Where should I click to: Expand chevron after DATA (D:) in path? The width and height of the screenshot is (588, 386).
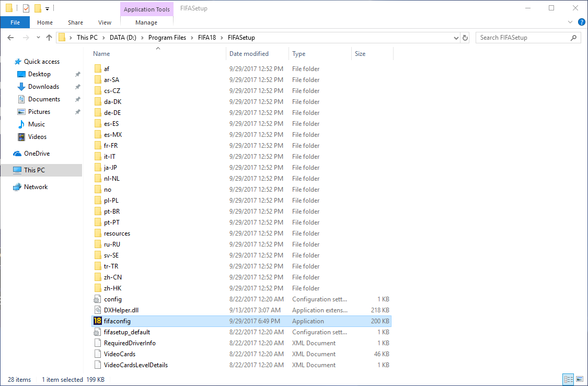pos(142,38)
